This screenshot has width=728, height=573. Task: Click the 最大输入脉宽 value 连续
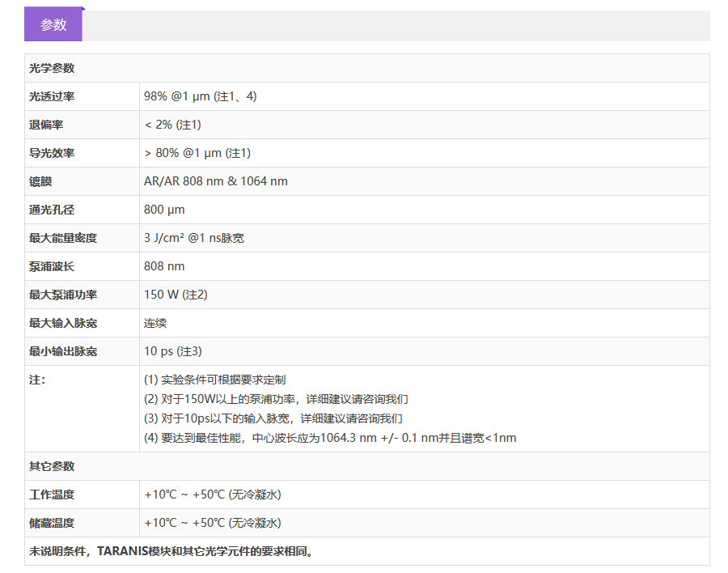(155, 323)
